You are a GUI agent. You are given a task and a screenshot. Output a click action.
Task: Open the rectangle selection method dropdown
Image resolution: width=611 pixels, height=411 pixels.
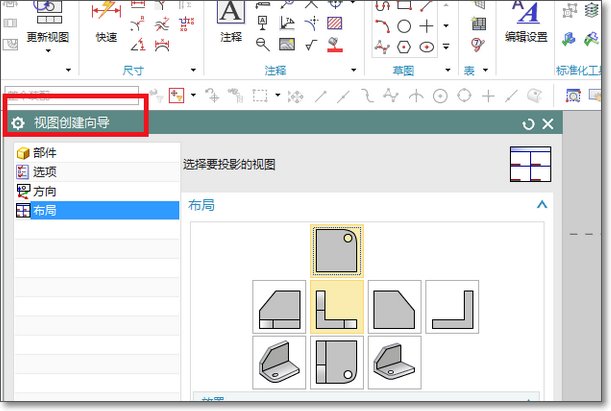coord(277,95)
